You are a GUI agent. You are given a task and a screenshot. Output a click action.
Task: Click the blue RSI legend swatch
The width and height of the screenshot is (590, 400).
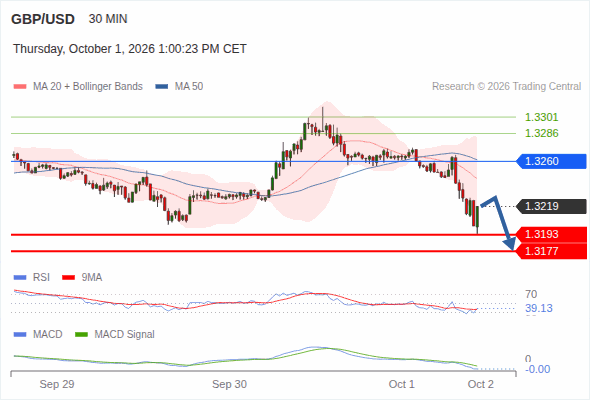pos(20,278)
